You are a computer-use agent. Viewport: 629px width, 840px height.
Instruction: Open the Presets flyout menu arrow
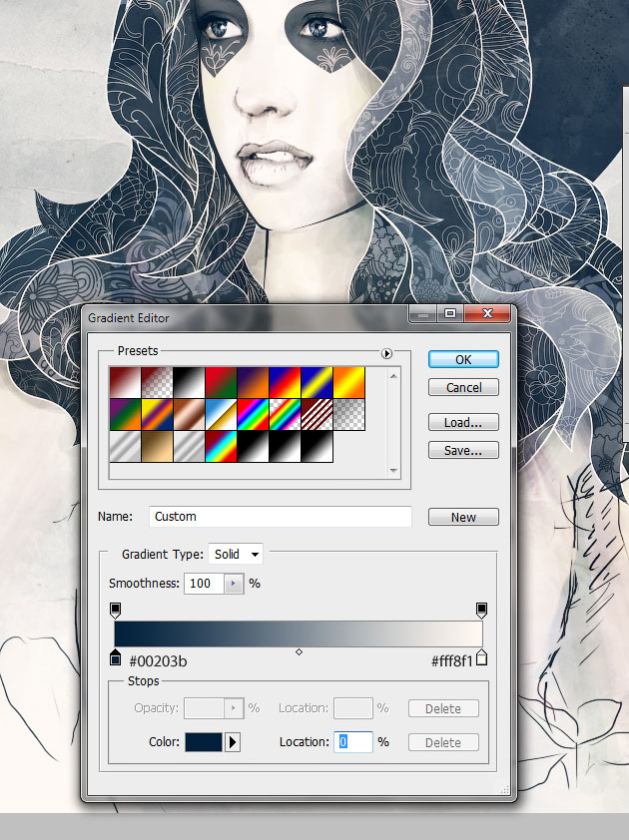tap(386, 353)
